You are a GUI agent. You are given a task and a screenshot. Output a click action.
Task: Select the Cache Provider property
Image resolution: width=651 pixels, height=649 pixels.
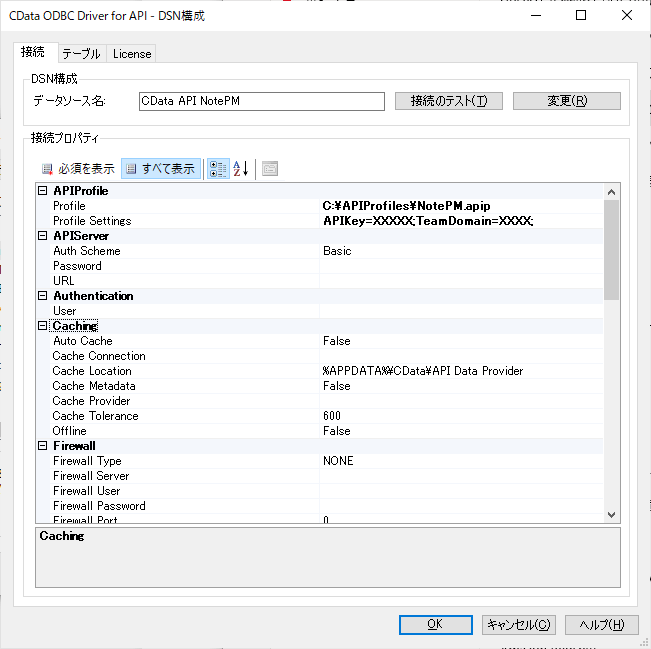[91, 401]
